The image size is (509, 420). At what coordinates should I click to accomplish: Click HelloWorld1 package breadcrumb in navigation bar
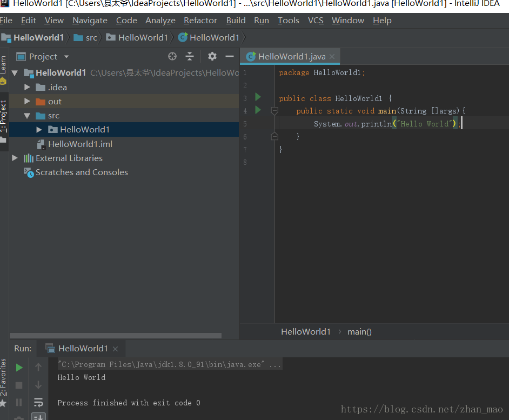coord(137,38)
